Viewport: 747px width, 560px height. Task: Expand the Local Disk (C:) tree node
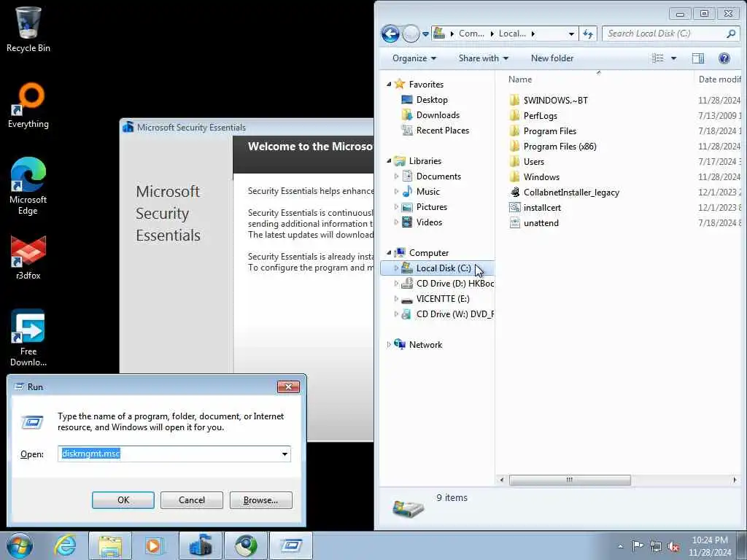point(396,268)
